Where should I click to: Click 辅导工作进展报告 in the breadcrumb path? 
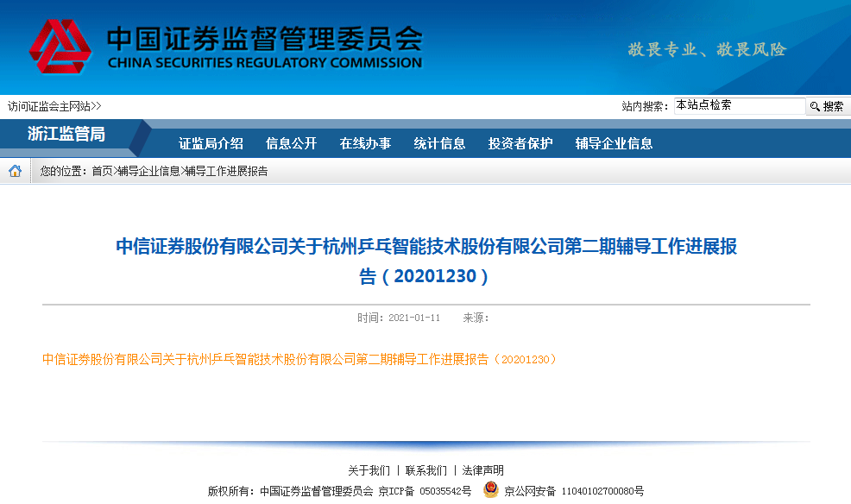tap(226, 172)
